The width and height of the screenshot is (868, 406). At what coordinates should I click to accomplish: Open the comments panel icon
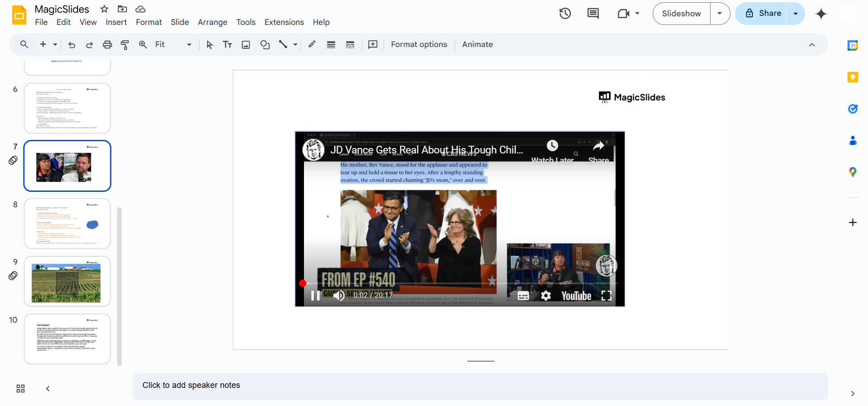593,14
